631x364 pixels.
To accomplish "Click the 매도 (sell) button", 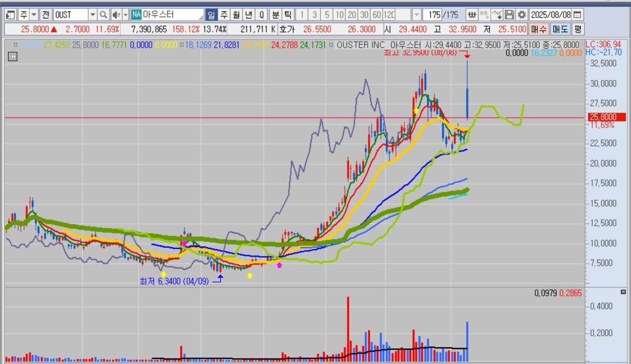I will (560, 30).
